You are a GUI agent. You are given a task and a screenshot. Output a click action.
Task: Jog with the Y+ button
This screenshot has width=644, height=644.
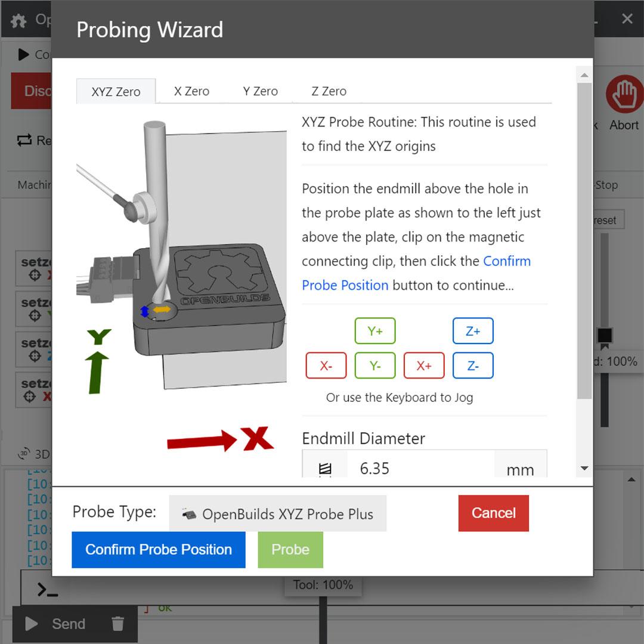click(375, 331)
